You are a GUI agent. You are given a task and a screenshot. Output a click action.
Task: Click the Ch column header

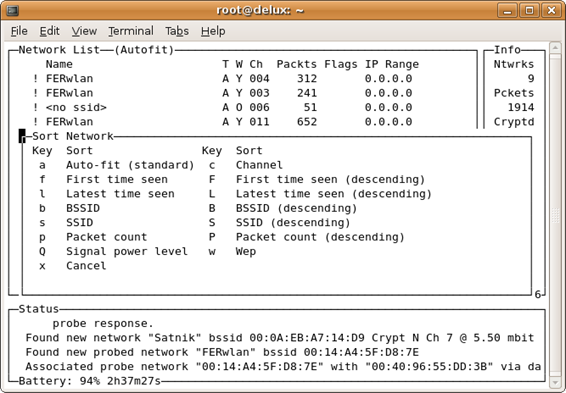coord(256,64)
